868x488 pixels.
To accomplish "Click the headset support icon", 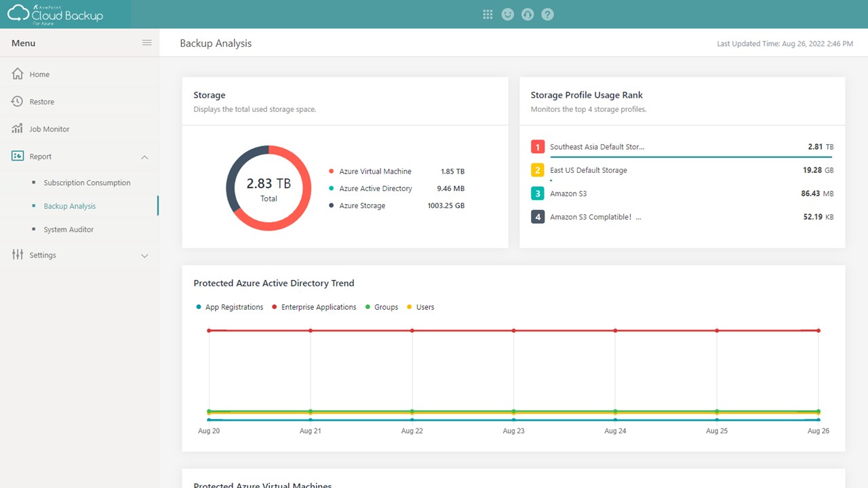I will pos(528,14).
